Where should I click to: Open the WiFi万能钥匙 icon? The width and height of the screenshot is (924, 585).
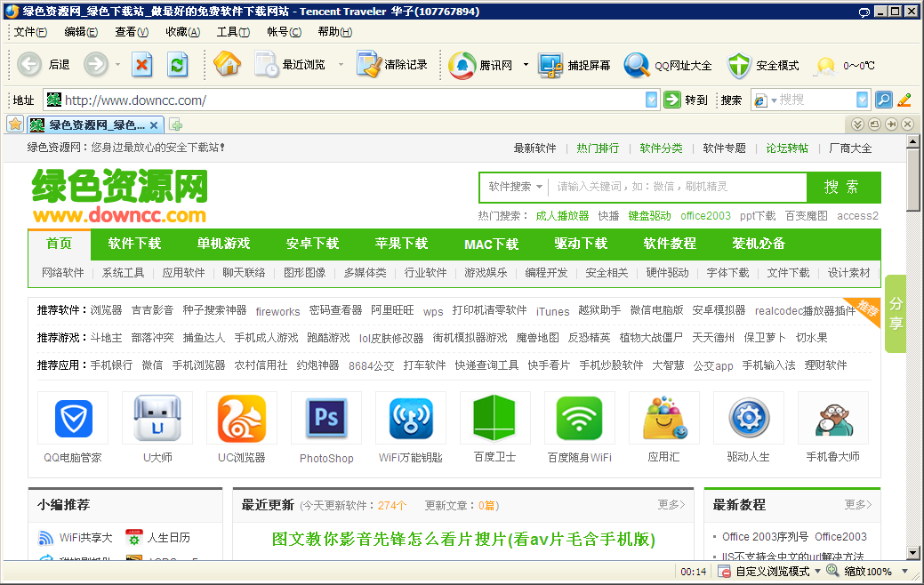pyautogui.click(x=410, y=418)
